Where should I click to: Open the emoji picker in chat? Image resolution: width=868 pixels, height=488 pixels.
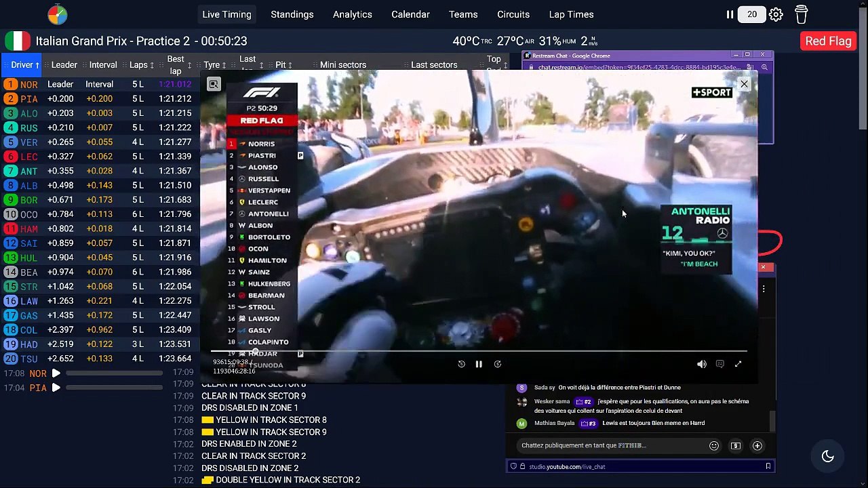[x=713, y=445]
